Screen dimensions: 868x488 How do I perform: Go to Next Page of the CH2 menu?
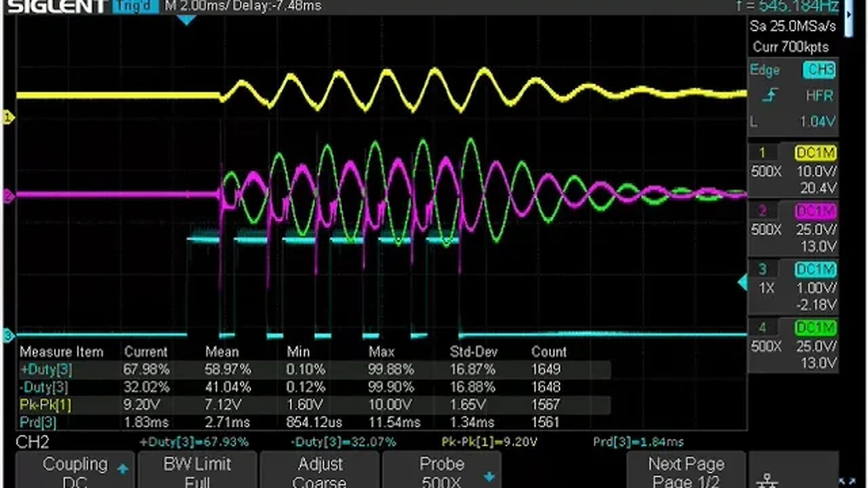(686, 470)
